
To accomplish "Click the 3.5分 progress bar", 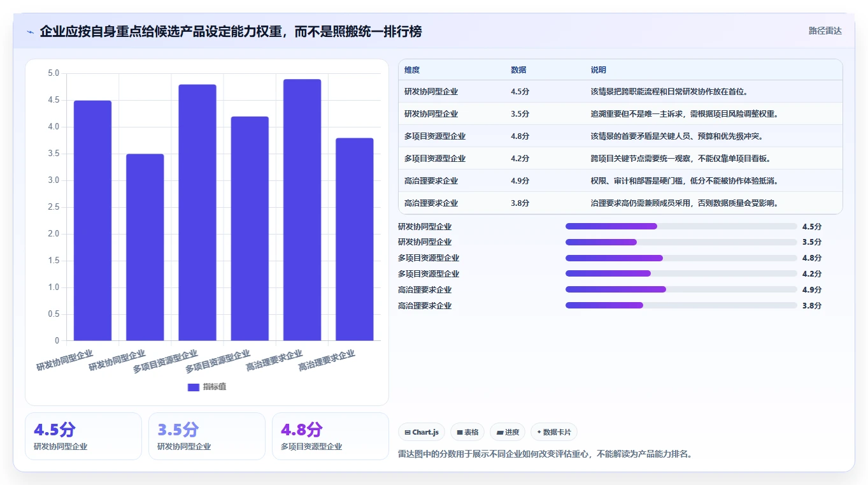I will point(681,242).
